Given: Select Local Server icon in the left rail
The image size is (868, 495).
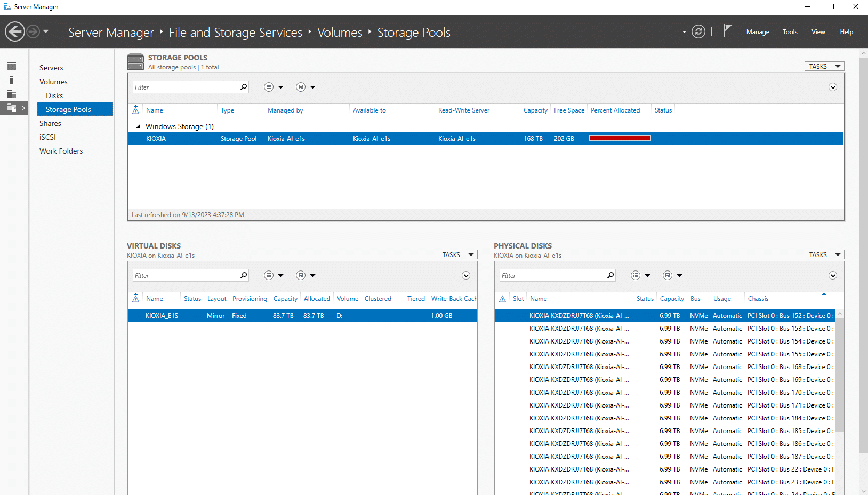Looking at the screenshot, I should [x=12, y=80].
